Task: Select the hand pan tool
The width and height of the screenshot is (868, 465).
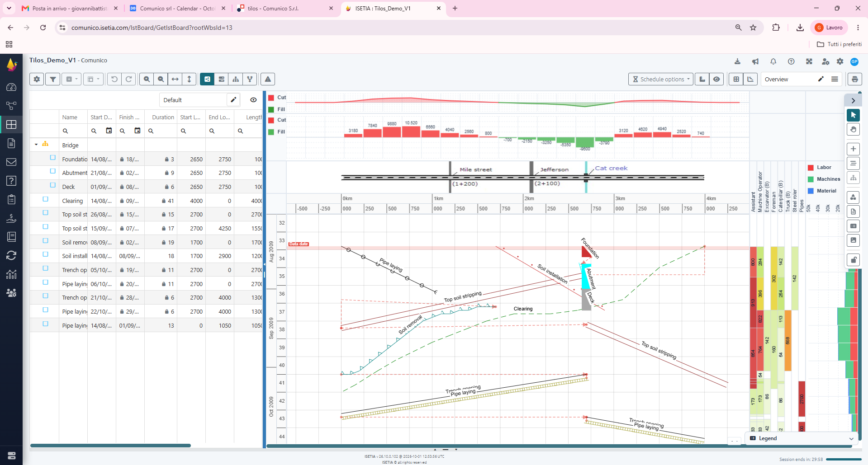Action: pyautogui.click(x=853, y=130)
